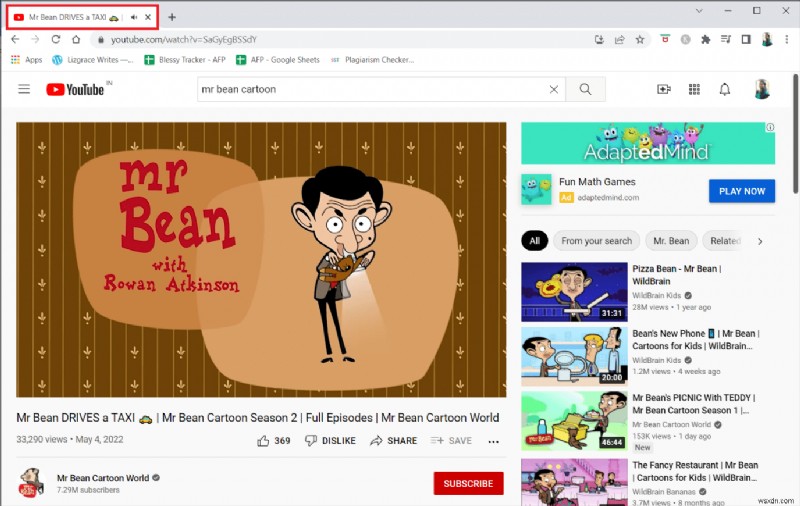Dislike the video

pyautogui.click(x=330, y=441)
